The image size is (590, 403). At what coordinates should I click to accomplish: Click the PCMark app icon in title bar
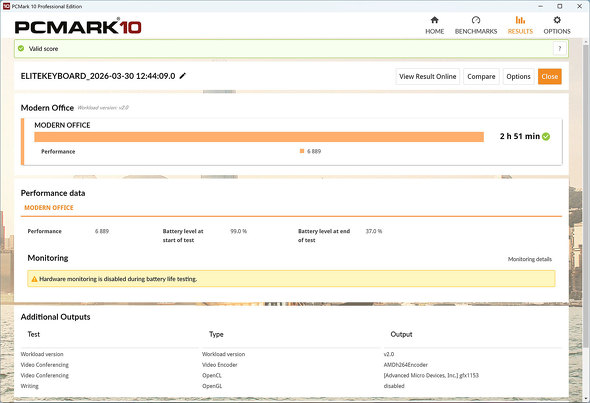(x=6, y=6)
